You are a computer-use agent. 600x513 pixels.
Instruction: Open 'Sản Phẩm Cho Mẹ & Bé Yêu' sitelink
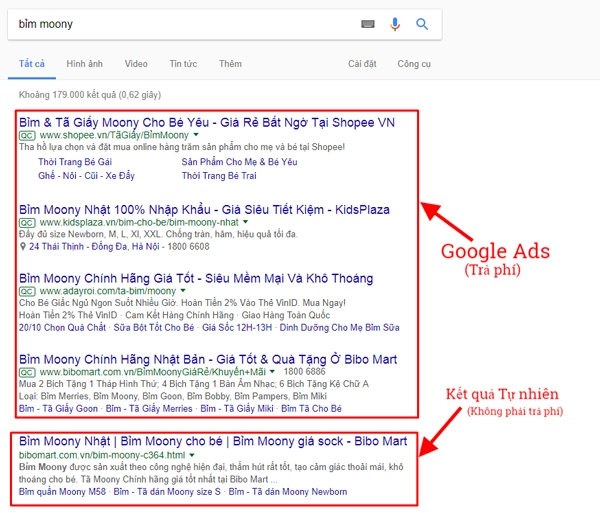click(x=239, y=162)
